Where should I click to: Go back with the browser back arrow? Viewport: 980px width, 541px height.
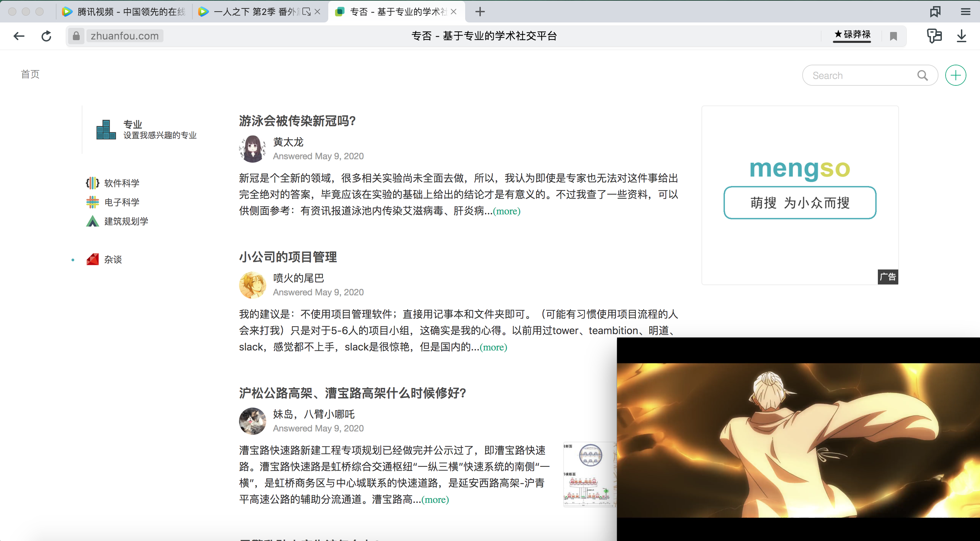click(19, 36)
